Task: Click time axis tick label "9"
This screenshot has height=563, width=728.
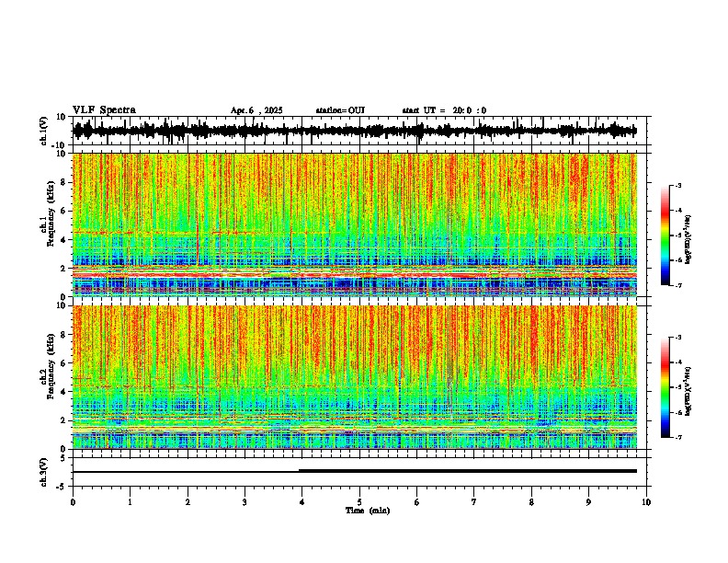Action: pyautogui.click(x=588, y=502)
